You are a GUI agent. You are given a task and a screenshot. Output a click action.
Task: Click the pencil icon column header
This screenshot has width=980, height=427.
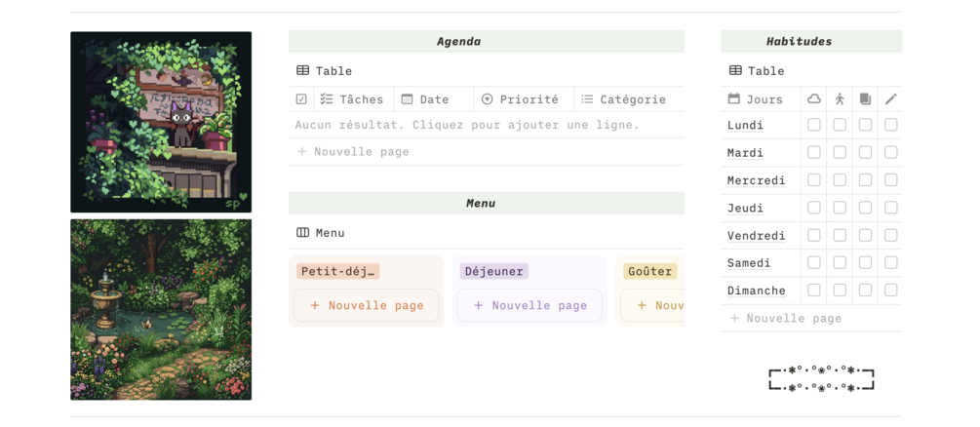pos(890,98)
